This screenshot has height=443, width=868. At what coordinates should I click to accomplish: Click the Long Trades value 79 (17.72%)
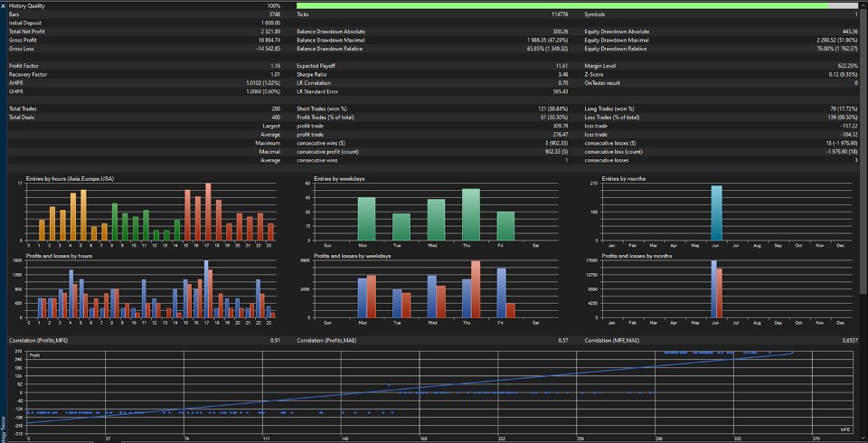click(843, 109)
